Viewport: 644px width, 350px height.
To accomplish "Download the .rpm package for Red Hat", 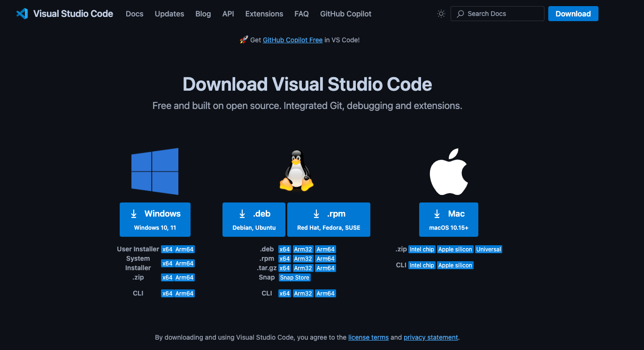I will click(329, 219).
